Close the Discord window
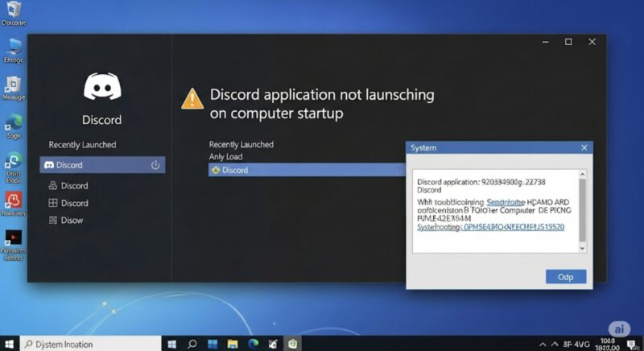644x351 pixels. [x=592, y=42]
